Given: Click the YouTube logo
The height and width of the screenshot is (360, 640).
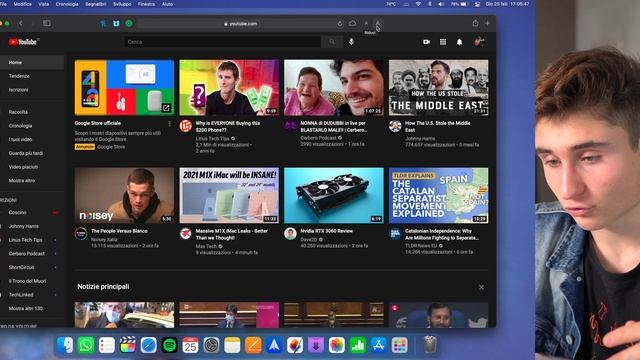Looking at the screenshot, I should 23,42.
